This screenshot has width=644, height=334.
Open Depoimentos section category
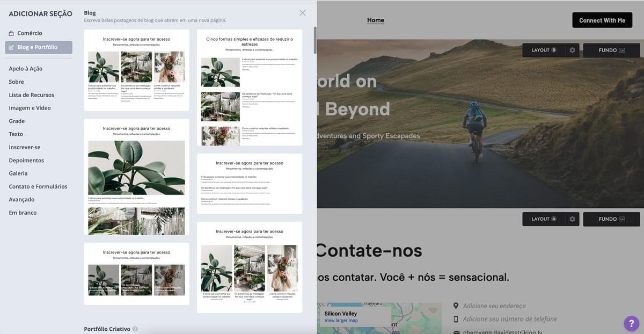coord(26,161)
